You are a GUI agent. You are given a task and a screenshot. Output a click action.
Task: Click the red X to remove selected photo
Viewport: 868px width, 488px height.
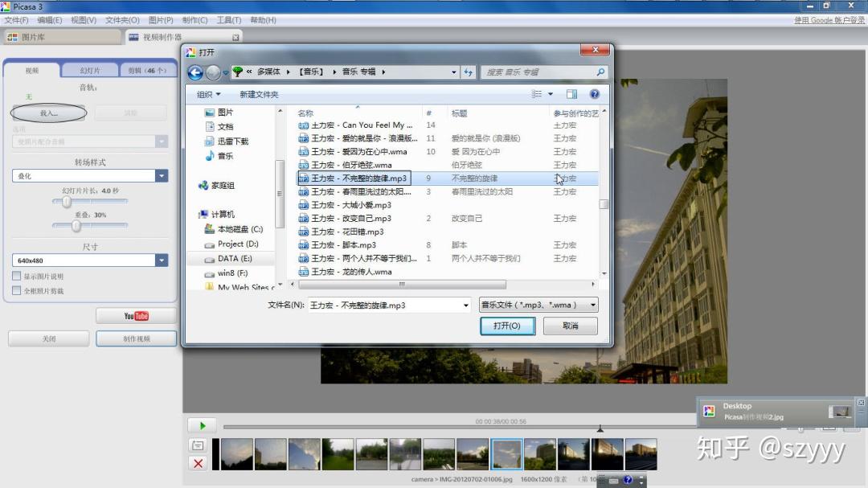pos(199,464)
